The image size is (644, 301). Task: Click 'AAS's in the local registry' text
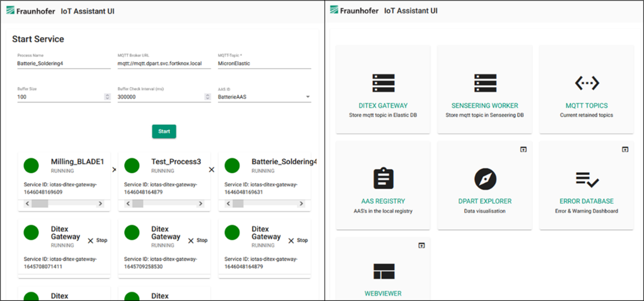[x=383, y=211]
